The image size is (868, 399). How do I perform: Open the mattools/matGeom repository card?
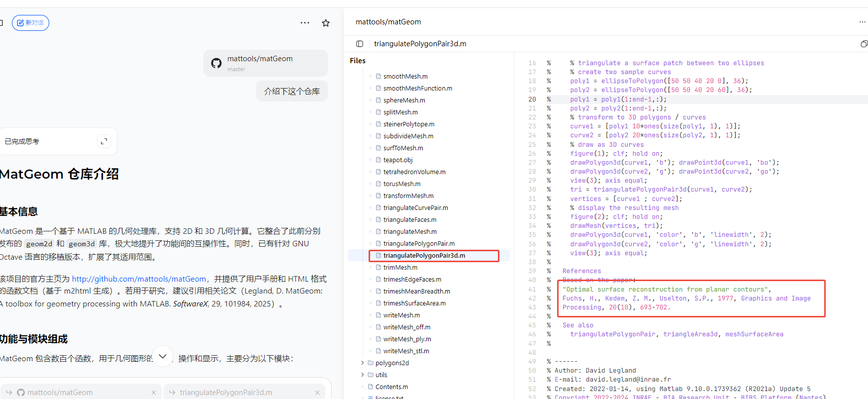266,63
